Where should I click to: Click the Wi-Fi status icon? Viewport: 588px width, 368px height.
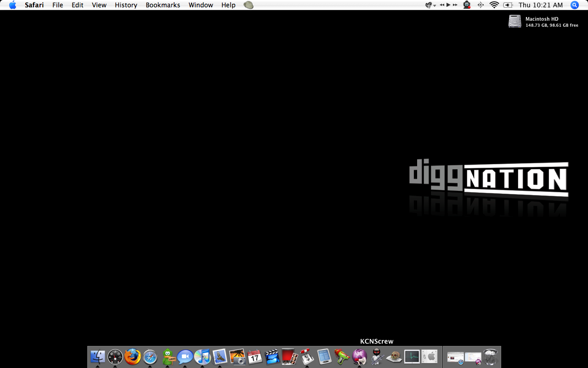pyautogui.click(x=494, y=5)
